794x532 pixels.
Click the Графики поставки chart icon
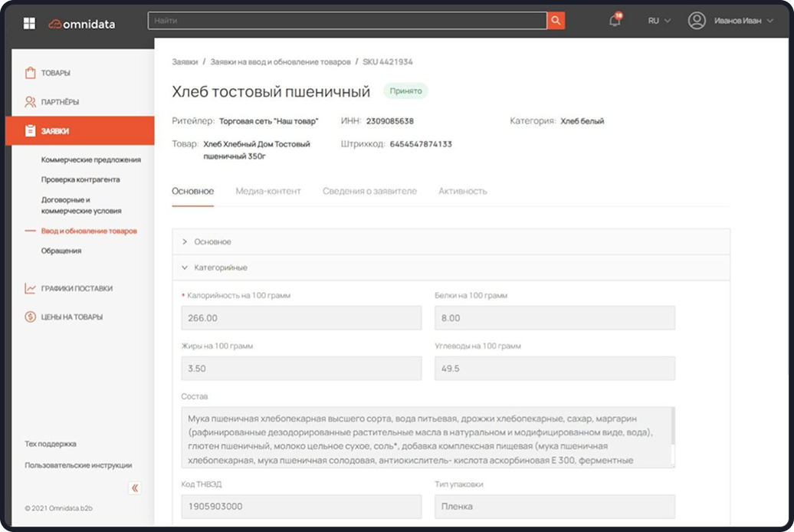(31, 289)
